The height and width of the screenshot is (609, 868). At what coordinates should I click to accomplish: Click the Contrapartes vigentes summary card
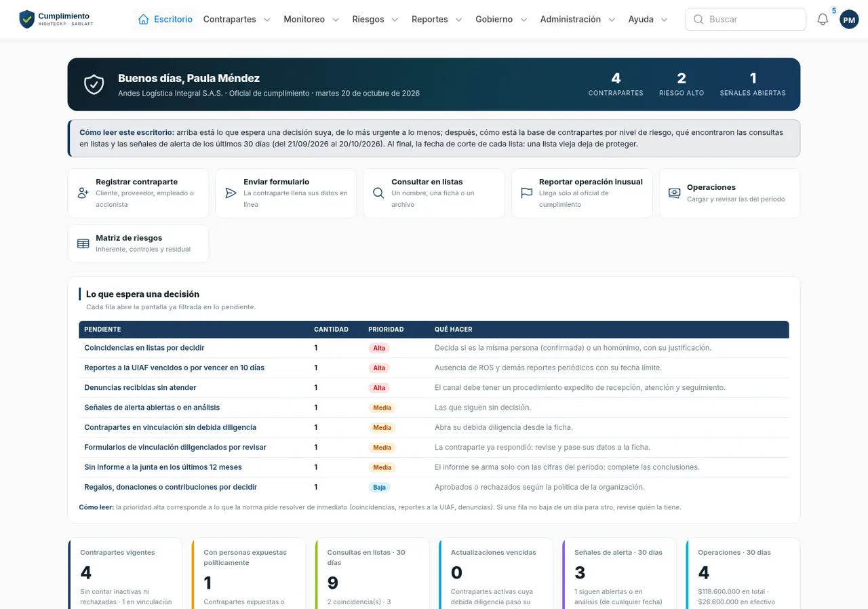tap(125, 574)
